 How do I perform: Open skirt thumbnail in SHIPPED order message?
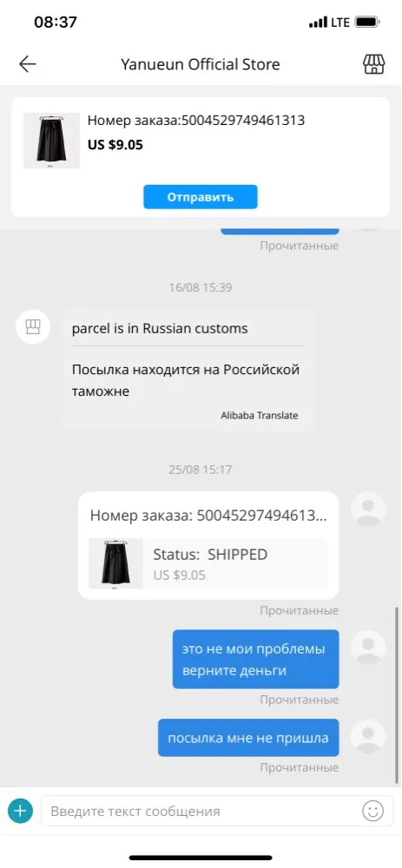pos(115,563)
